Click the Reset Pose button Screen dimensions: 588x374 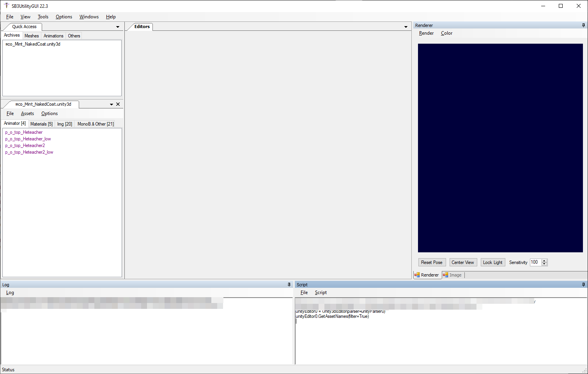[432, 262]
